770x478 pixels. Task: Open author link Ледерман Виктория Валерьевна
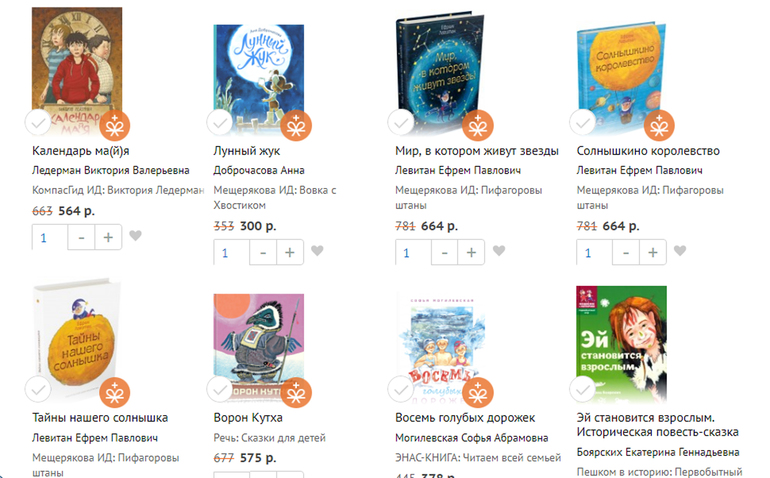click(x=110, y=170)
